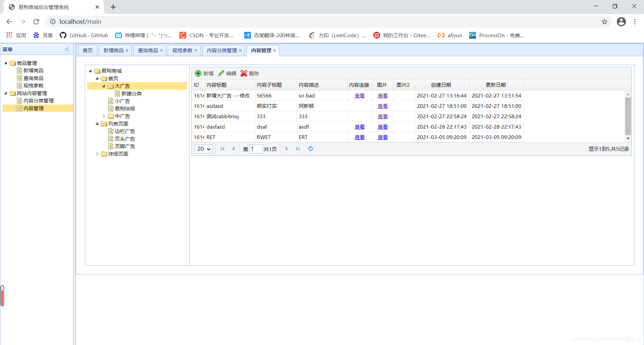Viewport: 644px width, 345px height.
Task: Open page size dropdown showing 20
Action: tap(204, 149)
